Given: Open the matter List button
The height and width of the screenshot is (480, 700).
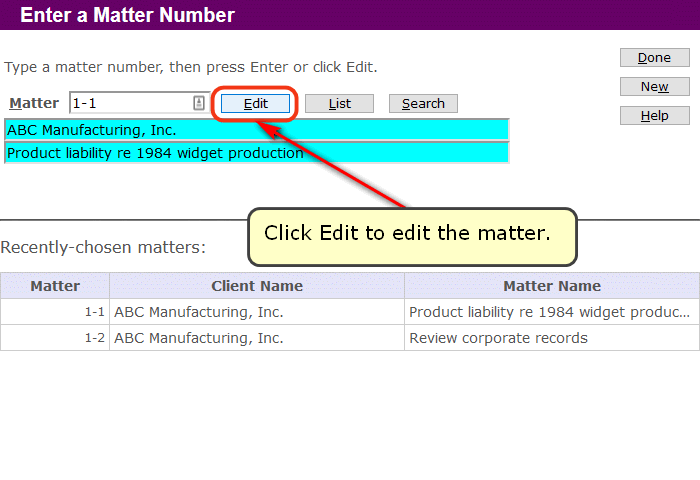Looking at the screenshot, I should coord(339,104).
